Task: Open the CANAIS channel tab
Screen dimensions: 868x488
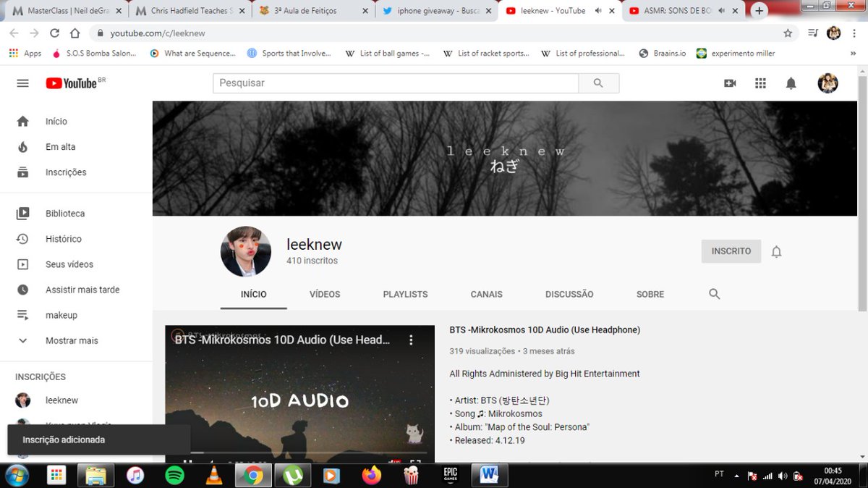Action: [x=486, y=295]
